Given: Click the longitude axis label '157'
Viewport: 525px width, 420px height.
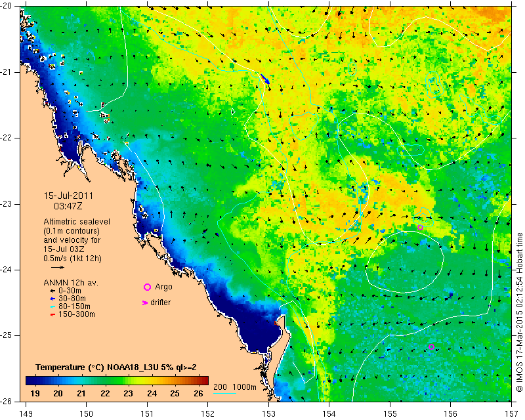Looking at the screenshot, I should click(x=511, y=414).
